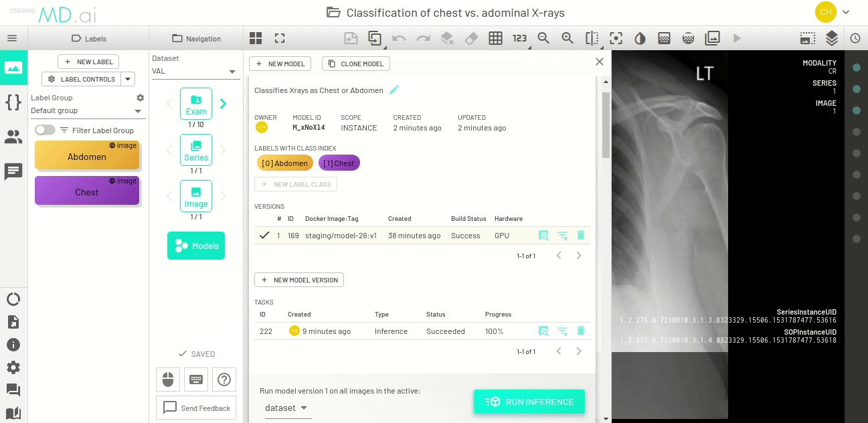
Task: Toggle the Filter Label Group switch
Action: 45,130
